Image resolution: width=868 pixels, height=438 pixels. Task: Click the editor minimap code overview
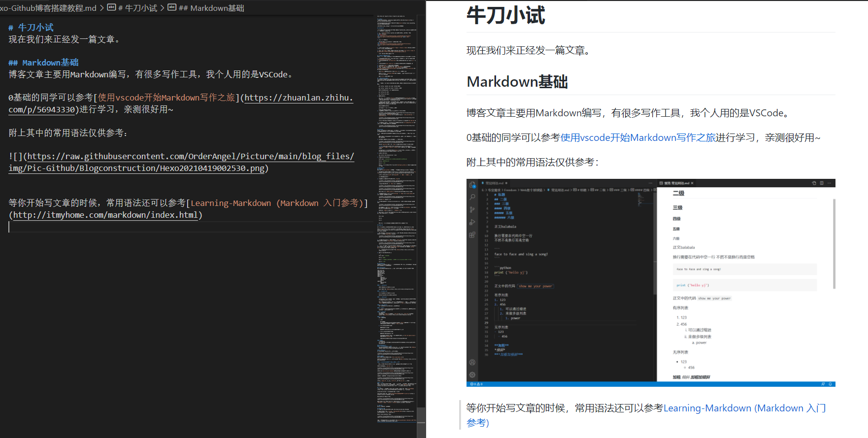pyautogui.click(x=397, y=219)
